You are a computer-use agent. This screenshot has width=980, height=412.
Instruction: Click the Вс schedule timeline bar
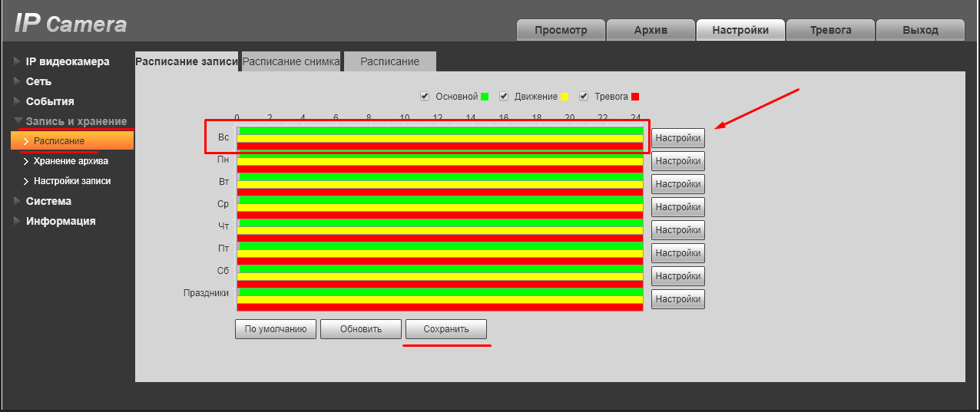(x=439, y=138)
